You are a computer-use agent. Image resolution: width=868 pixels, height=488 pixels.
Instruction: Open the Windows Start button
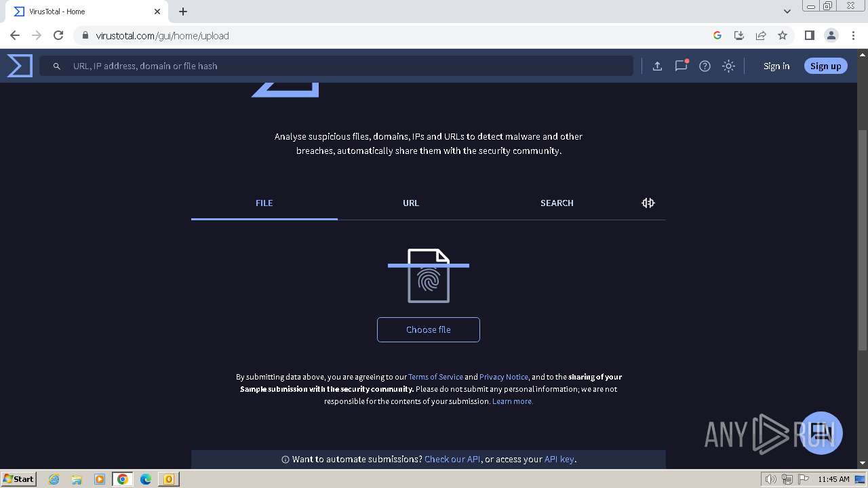click(19, 479)
